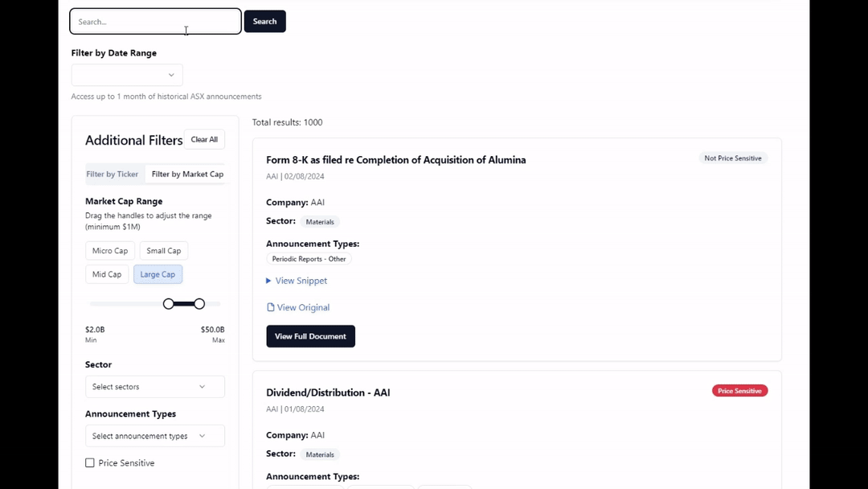Image resolution: width=868 pixels, height=489 pixels.
Task: Expand View Snippet for the Form 8-K announcement
Action: (x=301, y=280)
